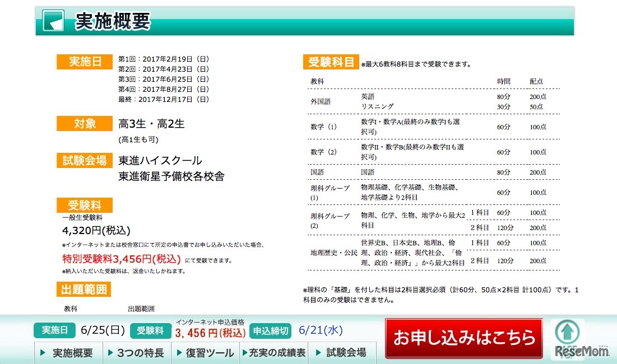Click the お申し込みはこちら red button
Image resolution: width=617 pixels, height=364 pixels.
point(464,338)
